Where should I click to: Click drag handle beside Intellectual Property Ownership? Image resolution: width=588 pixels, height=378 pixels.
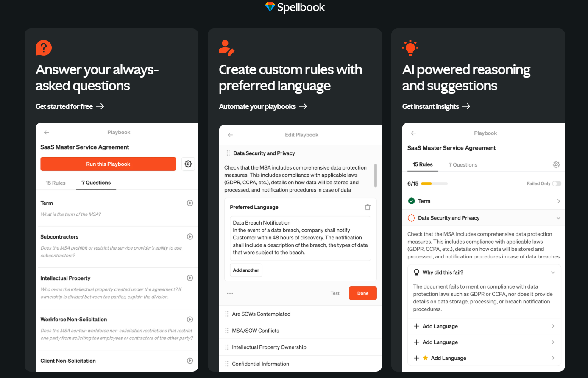click(x=227, y=347)
